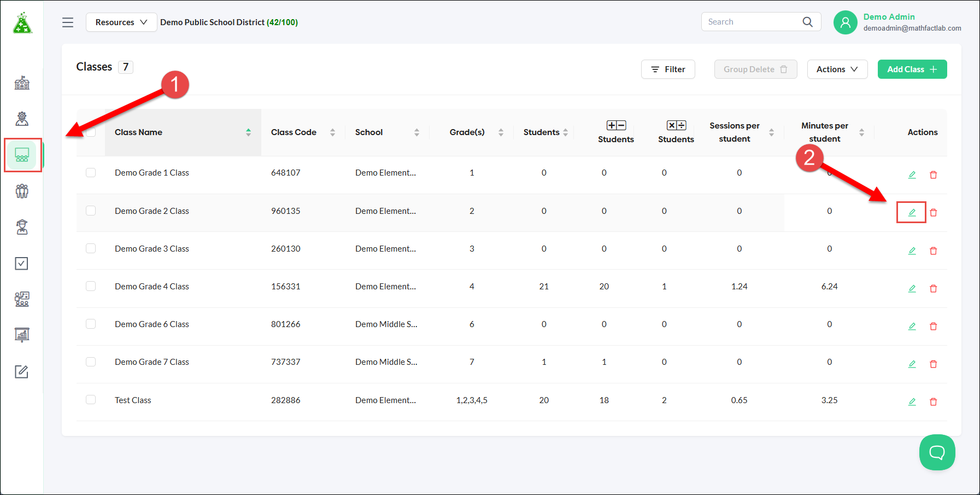
Task: Open the live chat support bubble
Action: click(x=937, y=452)
